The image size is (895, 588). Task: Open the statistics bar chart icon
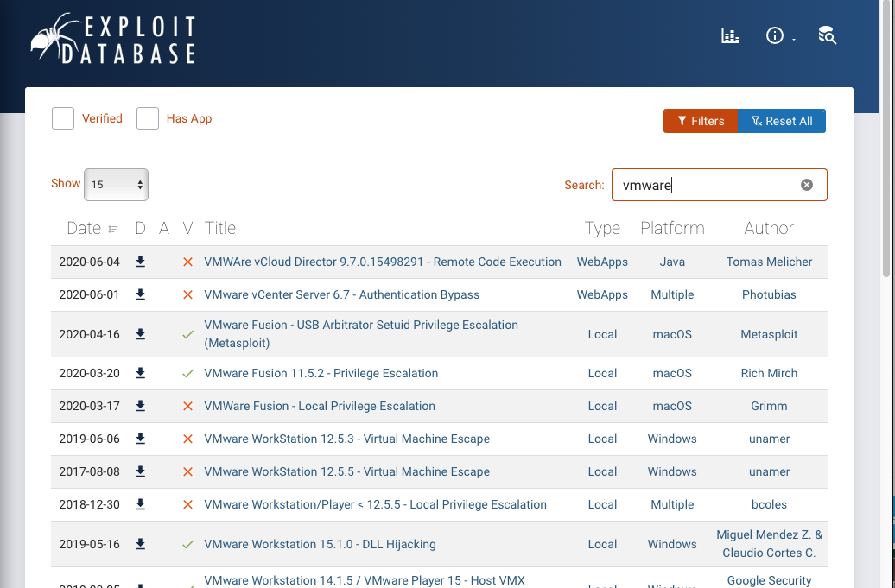click(730, 35)
